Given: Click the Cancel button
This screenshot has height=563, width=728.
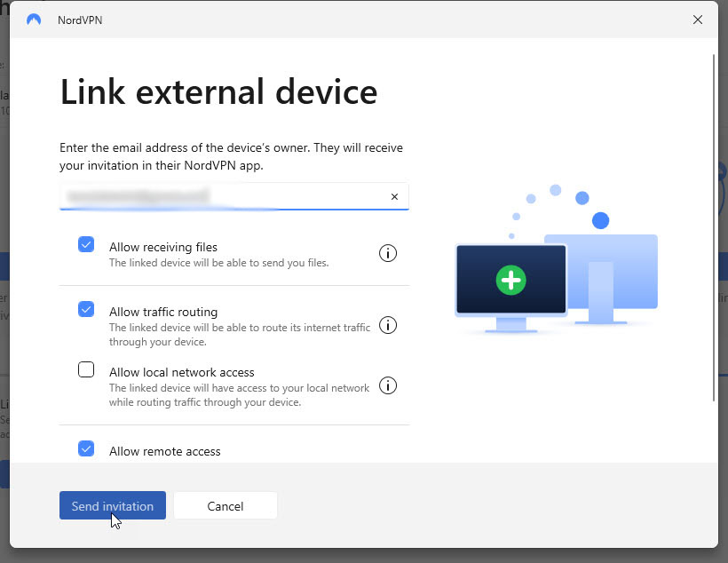Looking at the screenshot, I should click(226, 506).
